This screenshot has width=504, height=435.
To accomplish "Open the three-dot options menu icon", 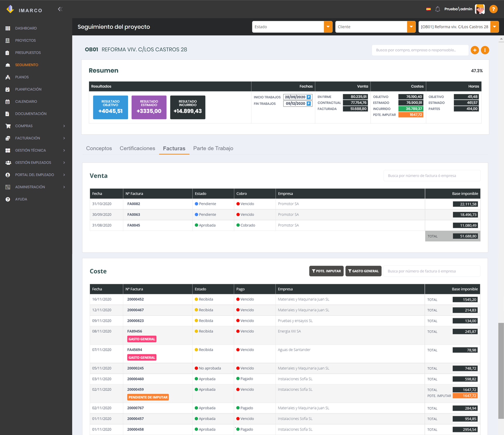I will point(485,50).
